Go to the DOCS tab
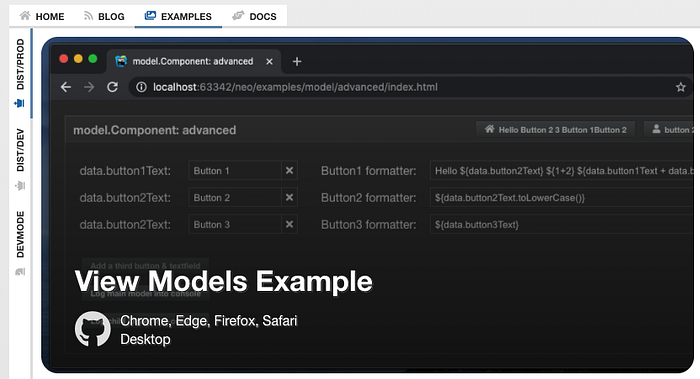 (254, 16)
